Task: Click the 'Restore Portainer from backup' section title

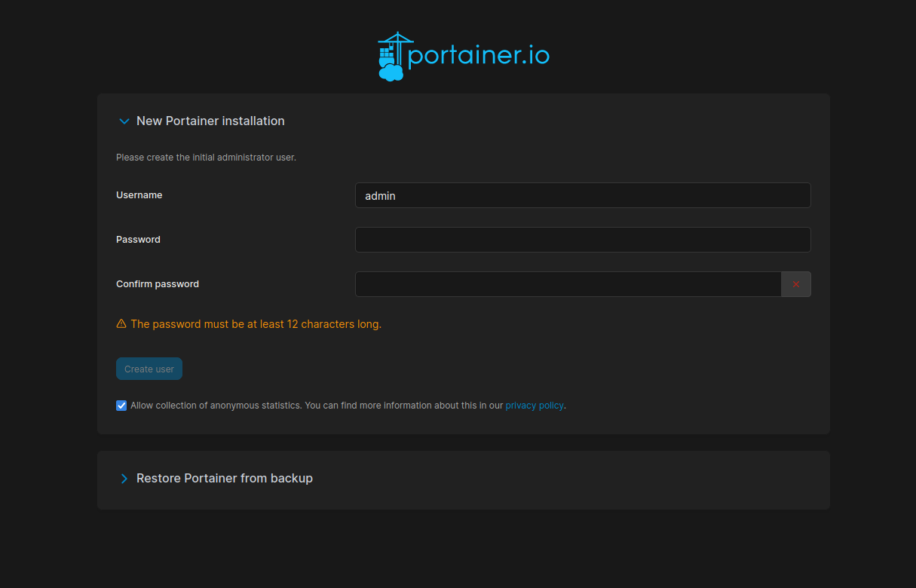Action: tap(224, 479)
